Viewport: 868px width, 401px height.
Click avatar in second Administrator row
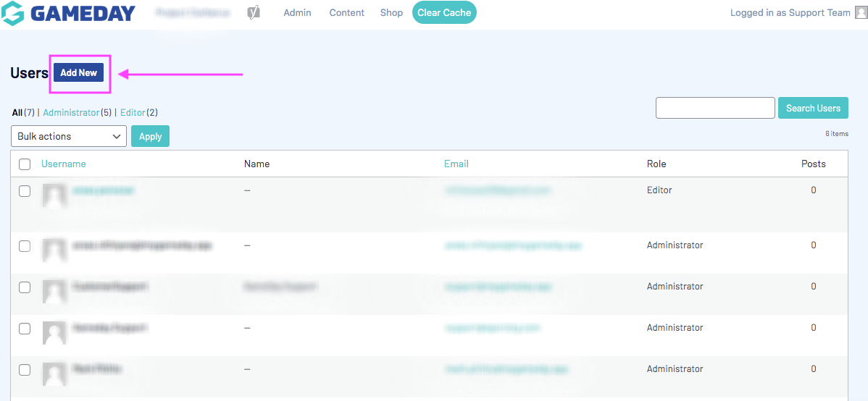(x=54, y=292)
